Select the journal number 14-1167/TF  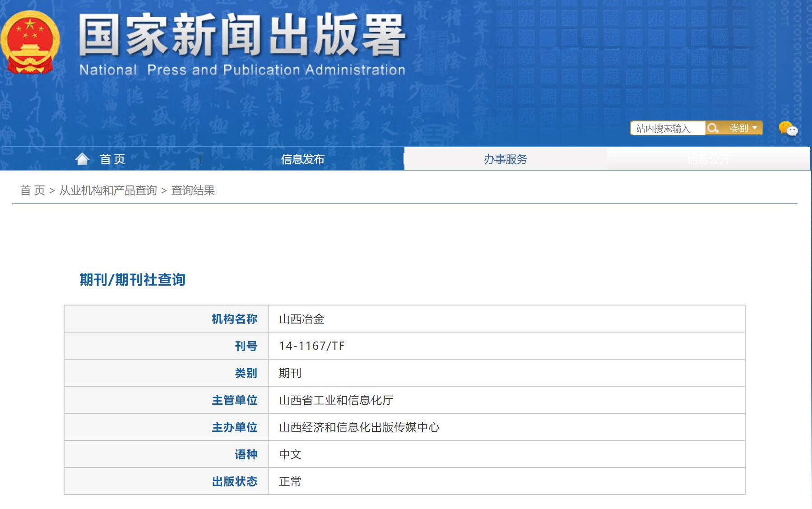click(311, 346)
